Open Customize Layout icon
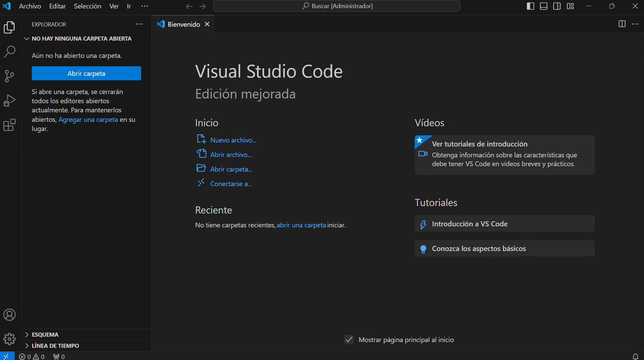The image size is (644, 360). point(570,6)
